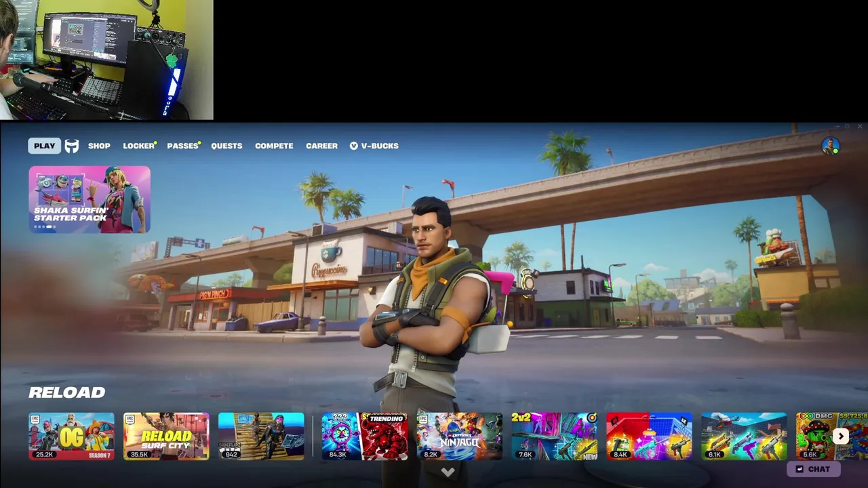
Task: Click the V-BUCKS button
Action: [374, 146]
